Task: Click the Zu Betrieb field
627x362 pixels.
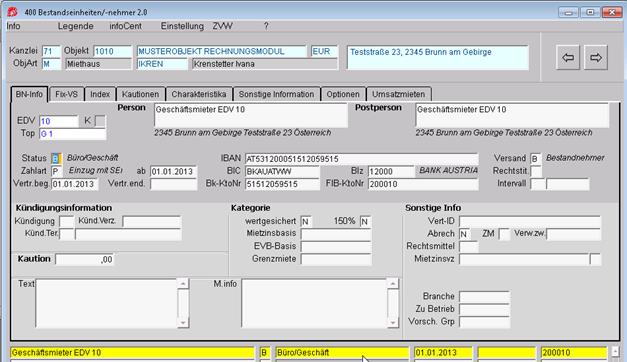Action: [x=484, y=309]
